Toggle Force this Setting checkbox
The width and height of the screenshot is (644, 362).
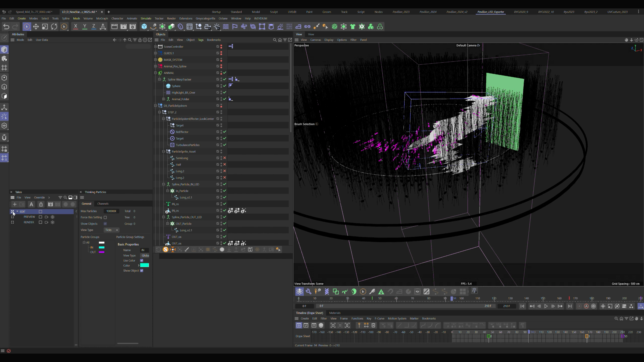tap(105, 217)
